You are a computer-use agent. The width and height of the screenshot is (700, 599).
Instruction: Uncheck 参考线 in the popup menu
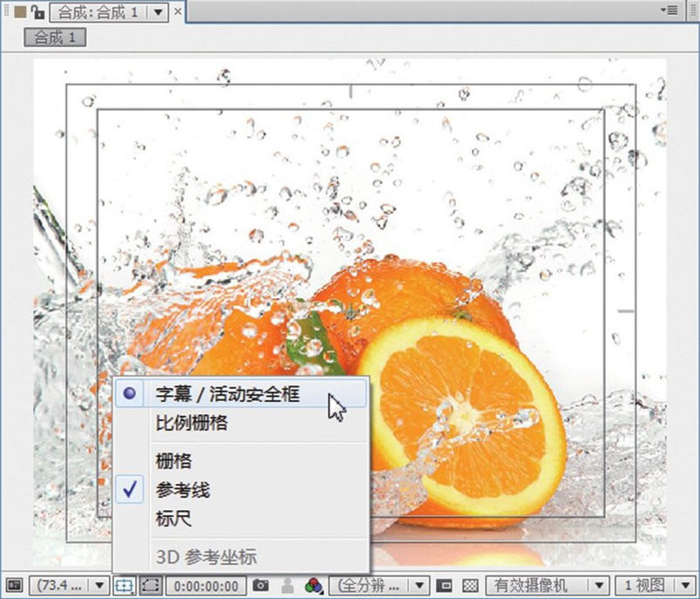click(x=241, y=490)
